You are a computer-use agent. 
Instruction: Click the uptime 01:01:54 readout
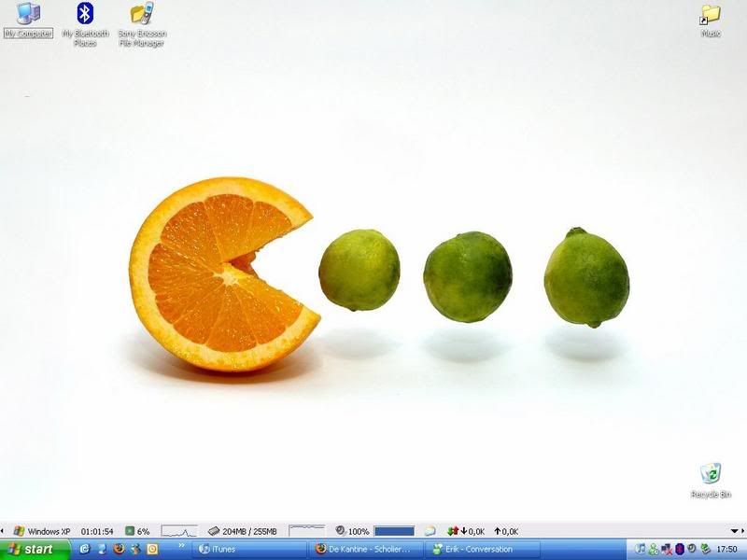[97, 531]
